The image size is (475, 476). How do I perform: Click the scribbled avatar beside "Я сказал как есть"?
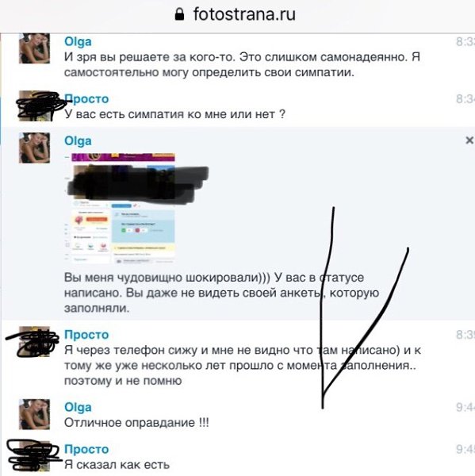(34, 456)
